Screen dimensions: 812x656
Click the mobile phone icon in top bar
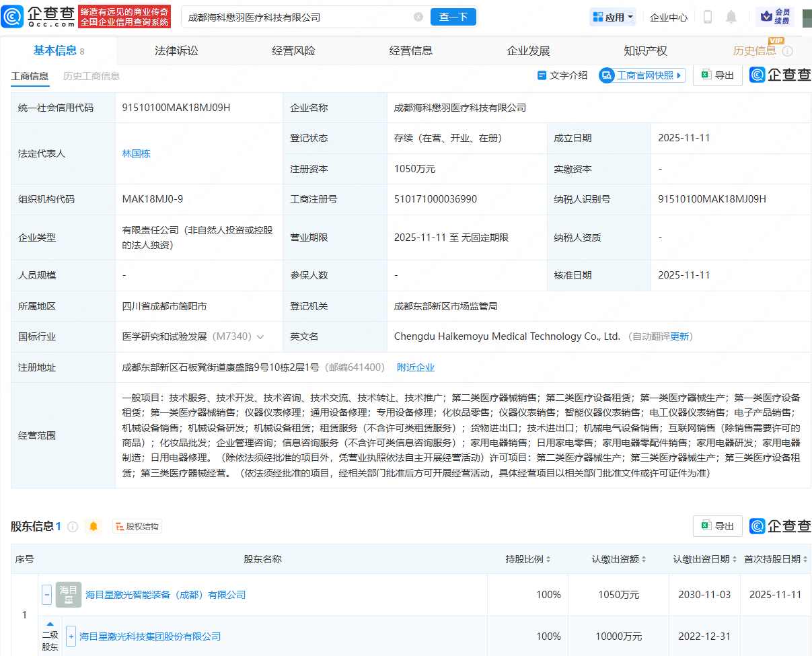point(707,17)
